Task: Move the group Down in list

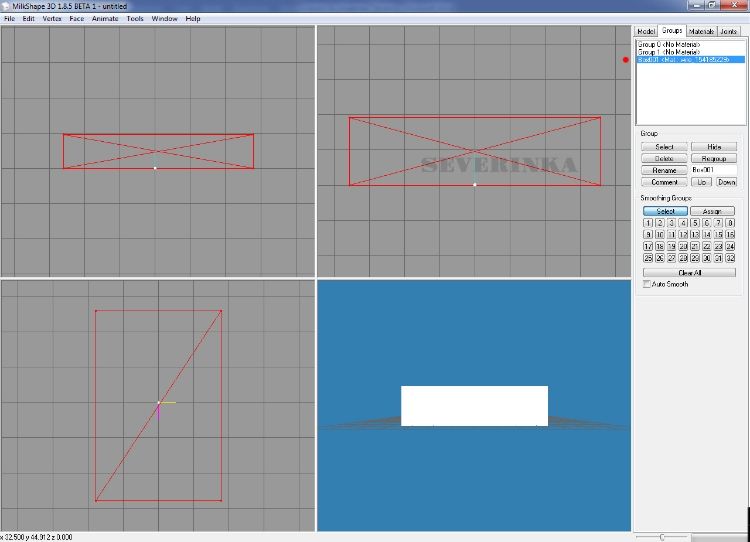Action: pyautogui.click(x=726, y=182)
